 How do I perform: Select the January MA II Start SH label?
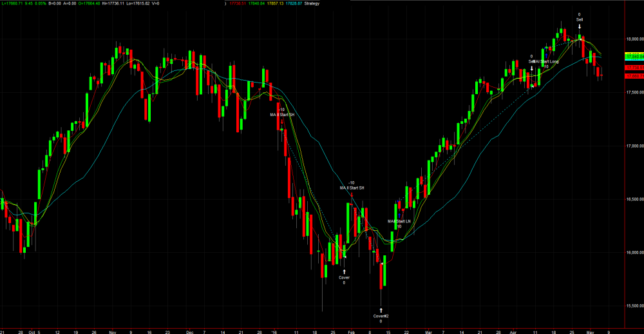[x=282, y=114]
